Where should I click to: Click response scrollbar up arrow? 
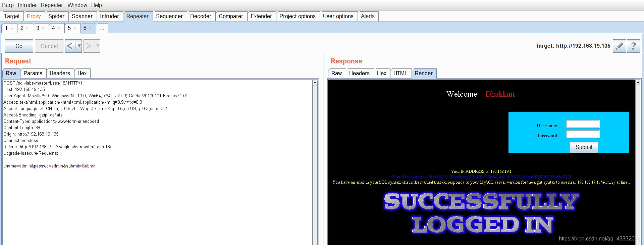[638, 83]
